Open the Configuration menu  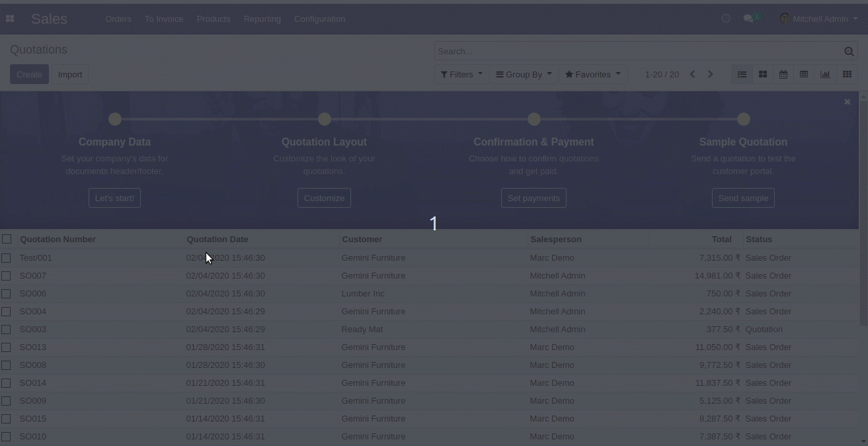319,19
